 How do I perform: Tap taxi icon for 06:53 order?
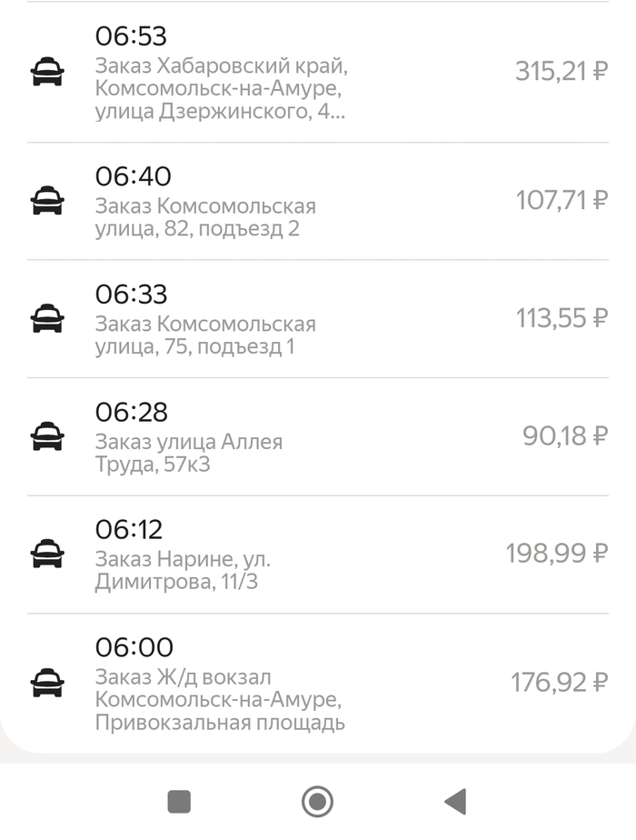(47, 72)
